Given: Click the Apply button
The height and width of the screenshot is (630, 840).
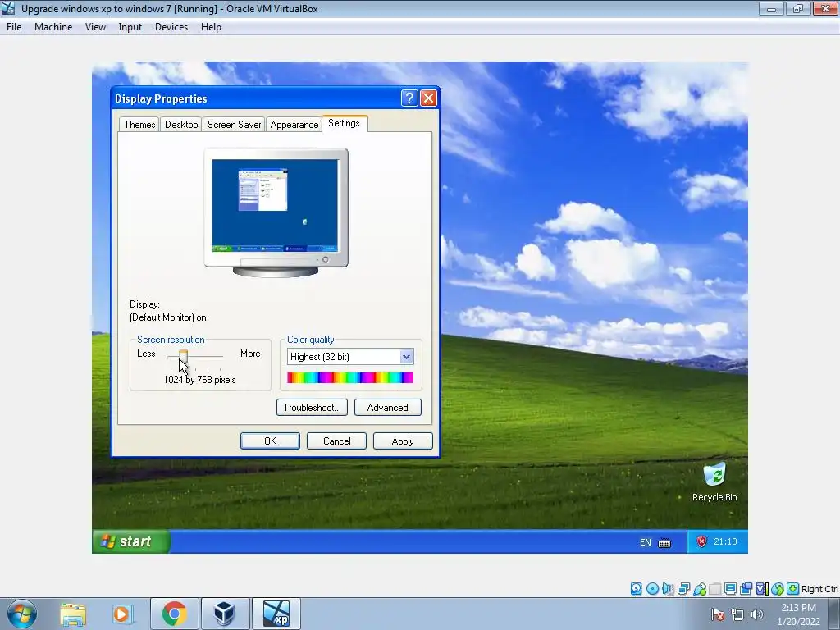Looking at the screenshot, I should (403, 441).
